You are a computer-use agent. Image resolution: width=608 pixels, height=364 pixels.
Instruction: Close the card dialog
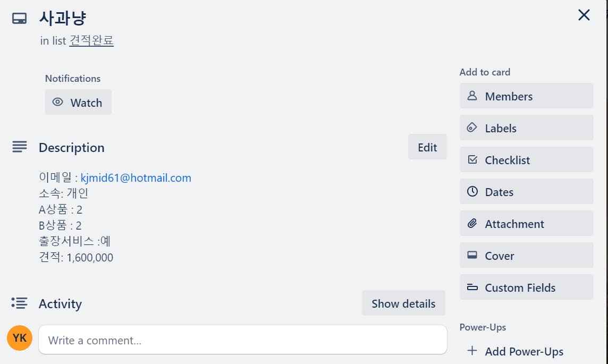coord(584,15)
